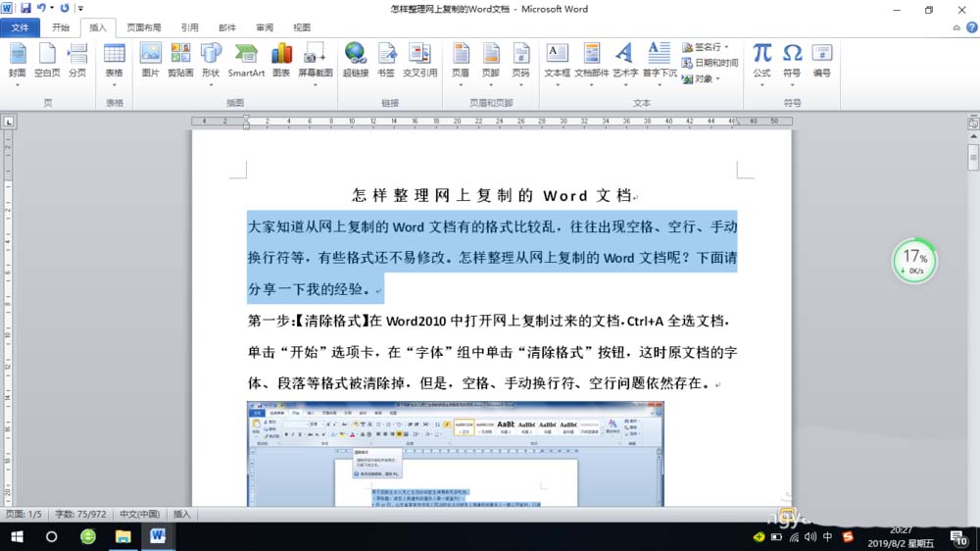Open the undo history dropdown arrow
Screen dimensions: 980x551
pyautogui.click(x=52, y=8)
